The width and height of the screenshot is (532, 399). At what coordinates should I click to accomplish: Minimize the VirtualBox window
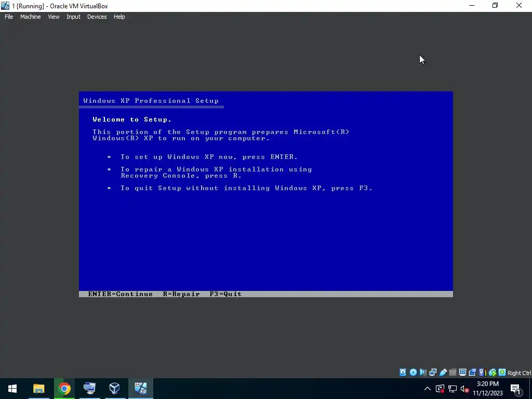472,5
